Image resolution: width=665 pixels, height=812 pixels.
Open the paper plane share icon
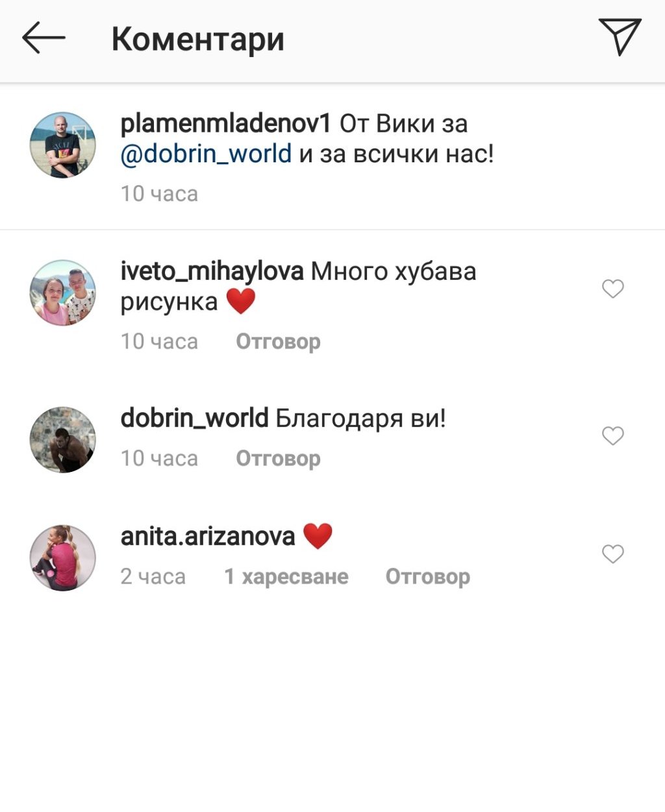[x=620, y=37]
